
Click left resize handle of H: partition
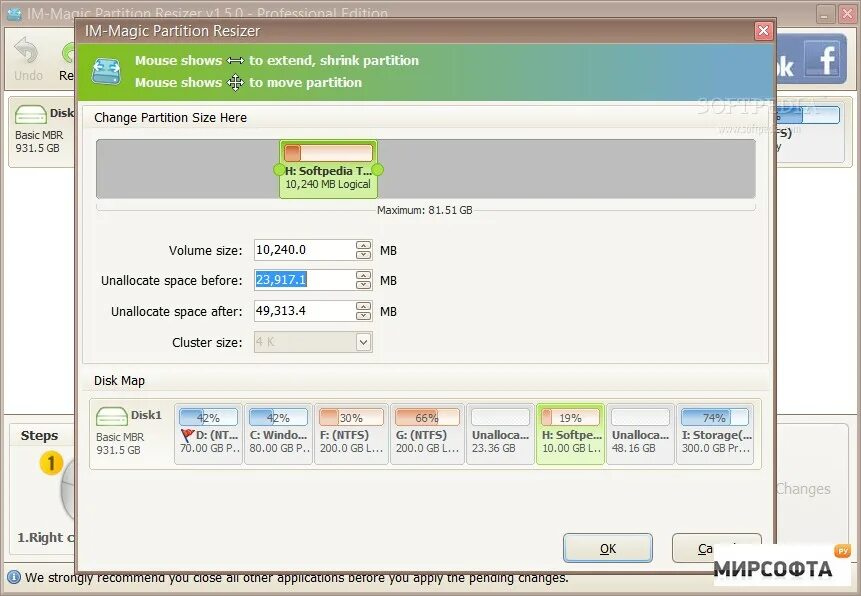pos(279,170)
